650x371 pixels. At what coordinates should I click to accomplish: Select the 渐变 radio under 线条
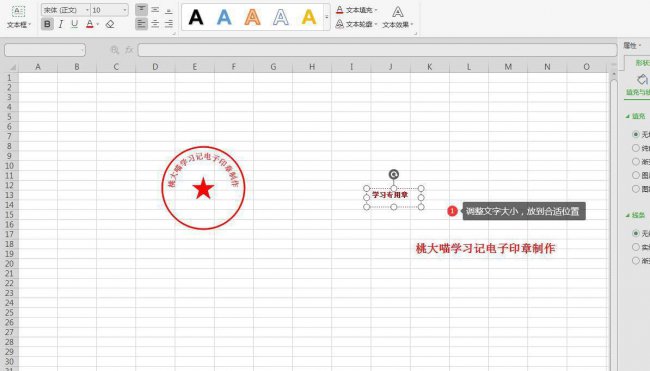(635, 260)
